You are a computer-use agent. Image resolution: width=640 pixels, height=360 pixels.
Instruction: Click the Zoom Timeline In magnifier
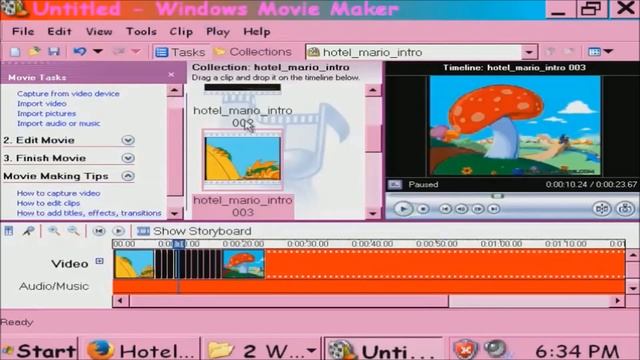pos(53,231)
